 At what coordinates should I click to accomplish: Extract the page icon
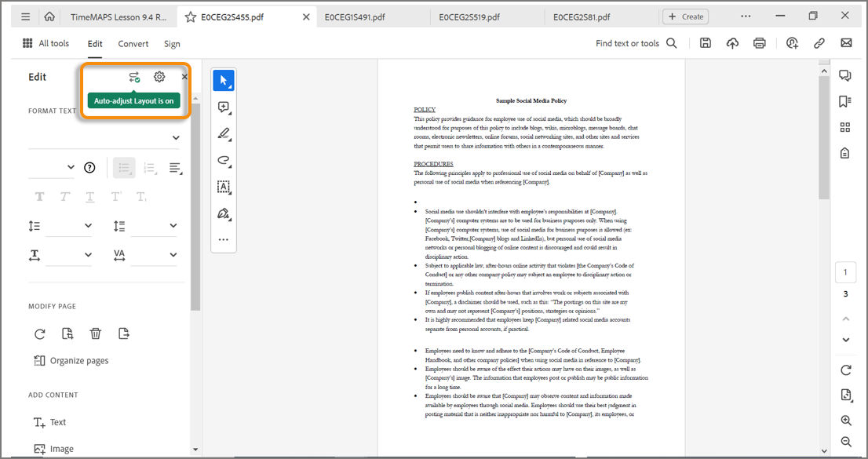123,334
